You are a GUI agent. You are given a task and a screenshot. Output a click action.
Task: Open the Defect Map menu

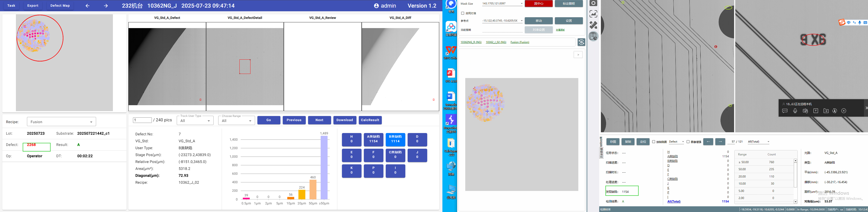coord(60,6)
